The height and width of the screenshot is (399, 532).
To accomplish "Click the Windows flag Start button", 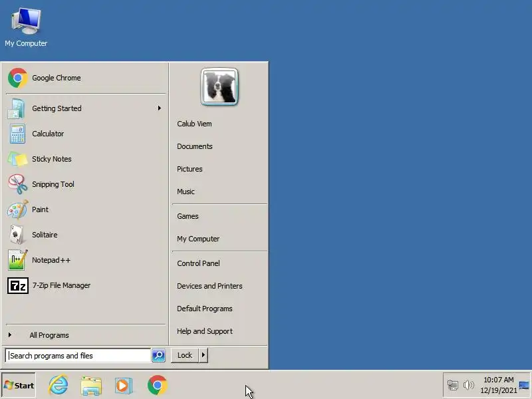I will 19,385.
